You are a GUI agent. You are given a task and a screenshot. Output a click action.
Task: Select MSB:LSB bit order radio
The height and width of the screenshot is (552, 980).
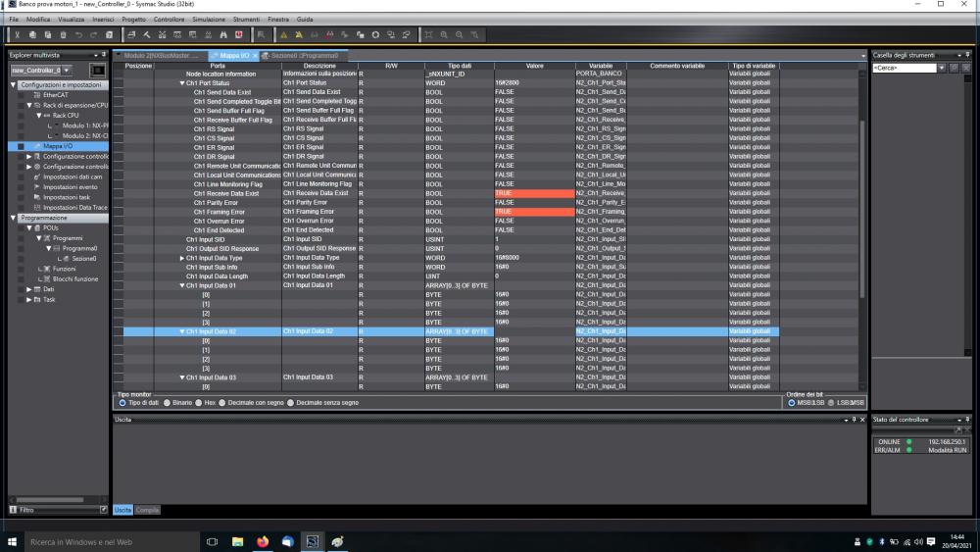[x=791, y=403]
